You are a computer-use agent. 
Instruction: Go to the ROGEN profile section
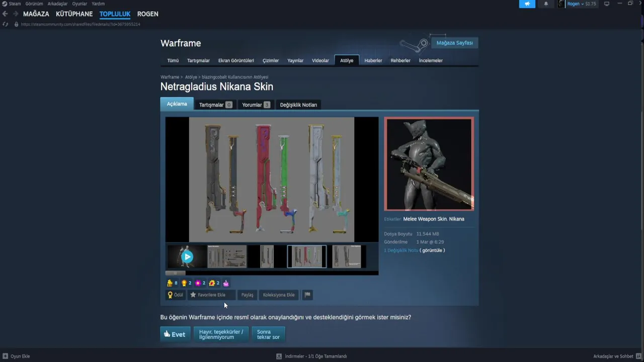(x=148, y=14)
